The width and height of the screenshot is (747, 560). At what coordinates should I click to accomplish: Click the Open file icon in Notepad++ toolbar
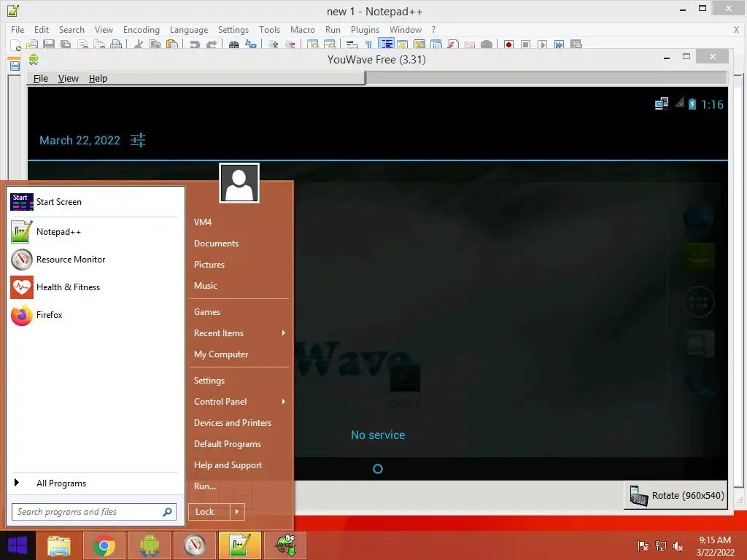point(32,44)
